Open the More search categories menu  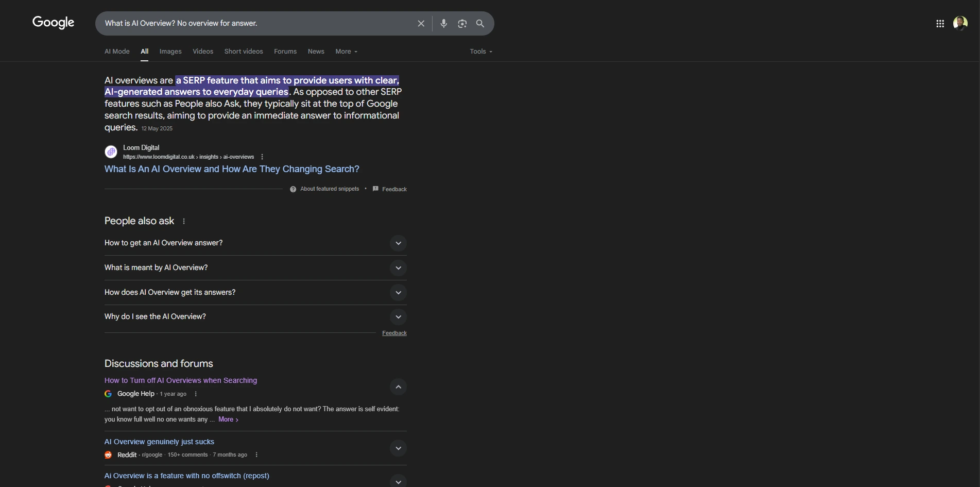[x=346, y=52]
